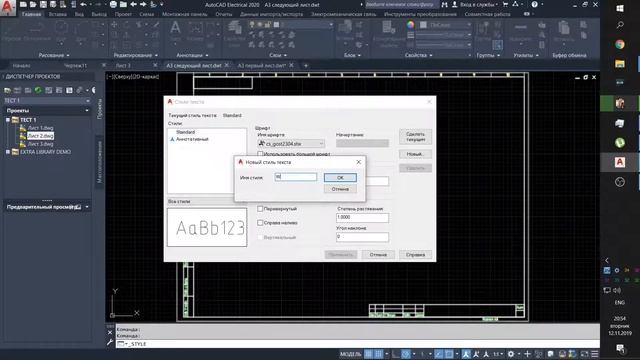Click the МОДЕЛЬ button in status bar
The height and width of the screenshot is (360, 640).
click(x=350, y=354)
